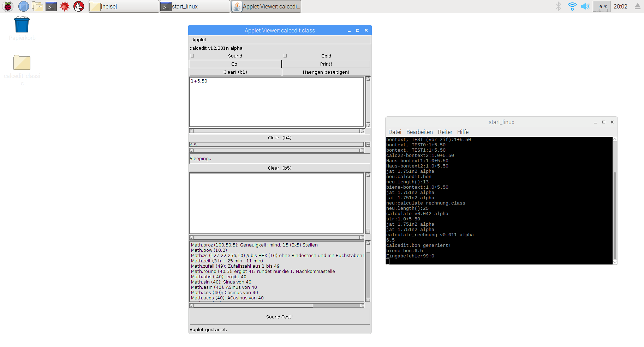Screen dimensions: 644x347
Task: Click the WiFi network tray icon
Action: 572,6
